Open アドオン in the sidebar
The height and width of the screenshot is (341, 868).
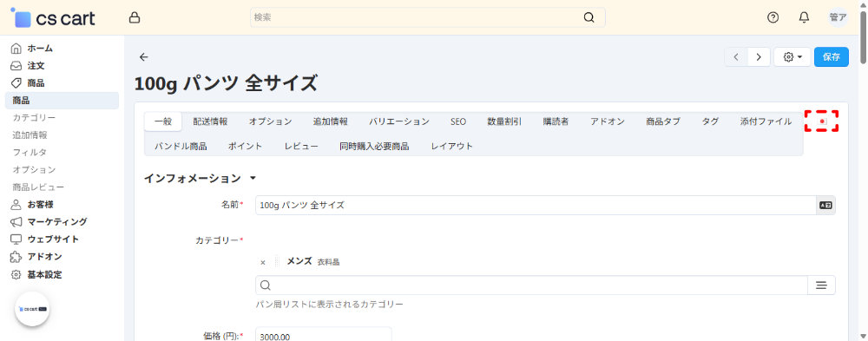(45, 257)
